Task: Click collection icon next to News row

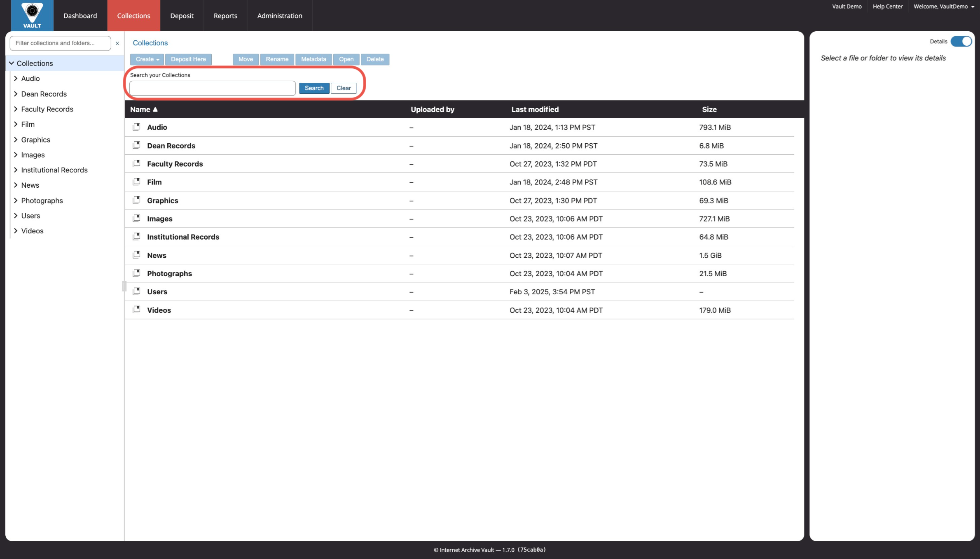Action: 136,255
